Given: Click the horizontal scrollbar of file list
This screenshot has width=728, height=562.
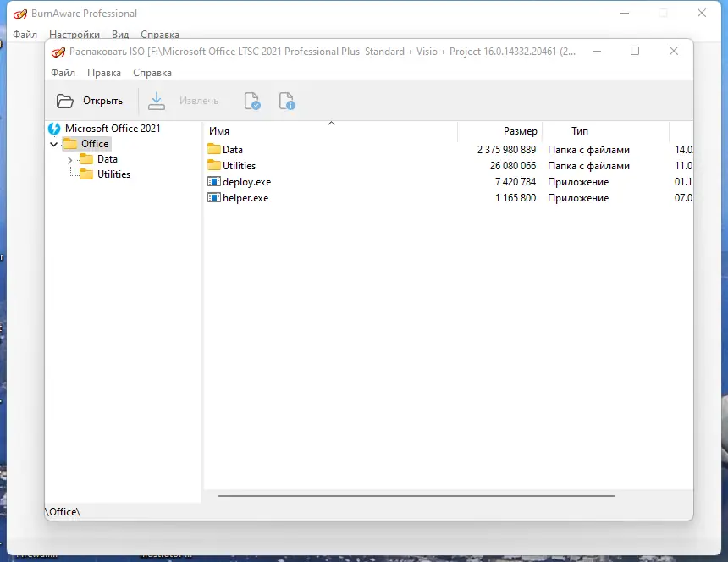Looking at the screenshot, I should [x=416, y=496].
